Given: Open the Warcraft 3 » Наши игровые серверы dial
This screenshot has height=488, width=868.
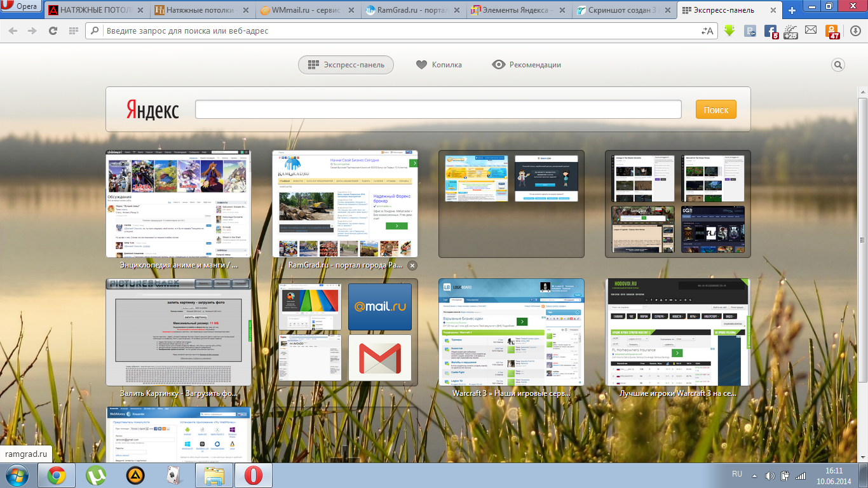Looking at the screenshot, I should [x=512, y=332].
